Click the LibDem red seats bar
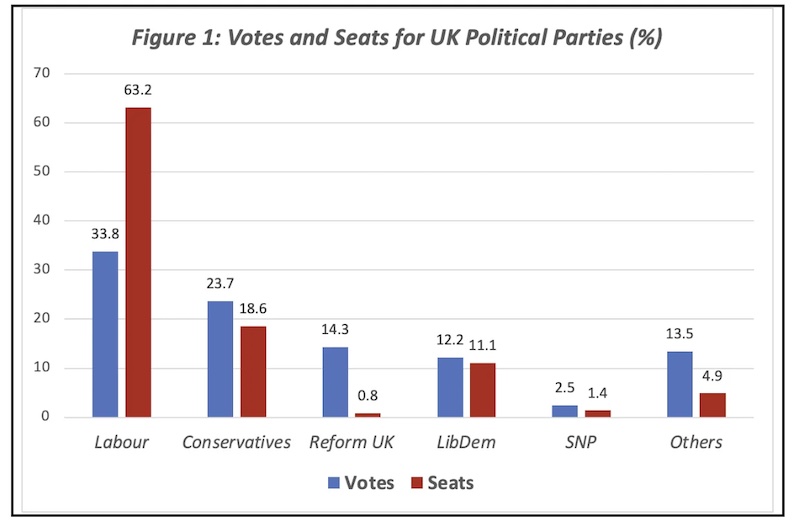 coord(483,390)
